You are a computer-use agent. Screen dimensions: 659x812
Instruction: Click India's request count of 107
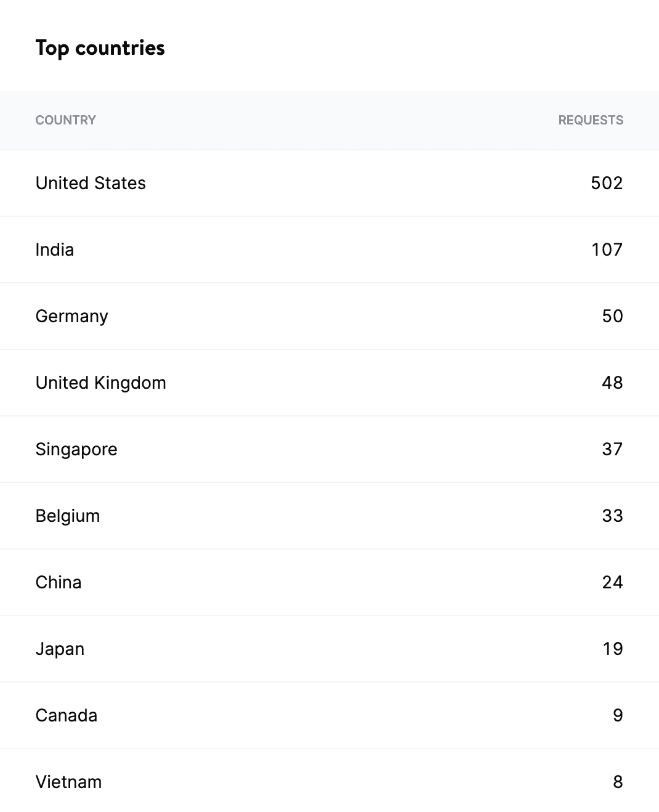pyautogui.click(x=606, y=250)
